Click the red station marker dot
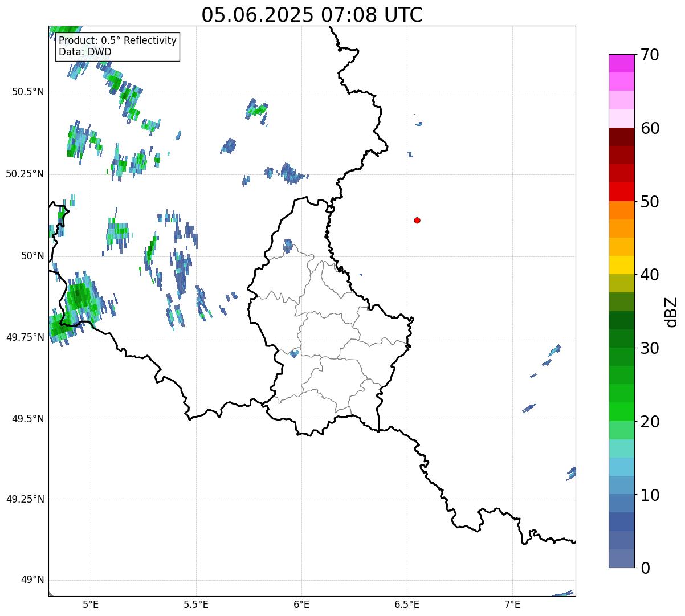The image size is (685, 616). pyautogui.click(x=417, y=221)
